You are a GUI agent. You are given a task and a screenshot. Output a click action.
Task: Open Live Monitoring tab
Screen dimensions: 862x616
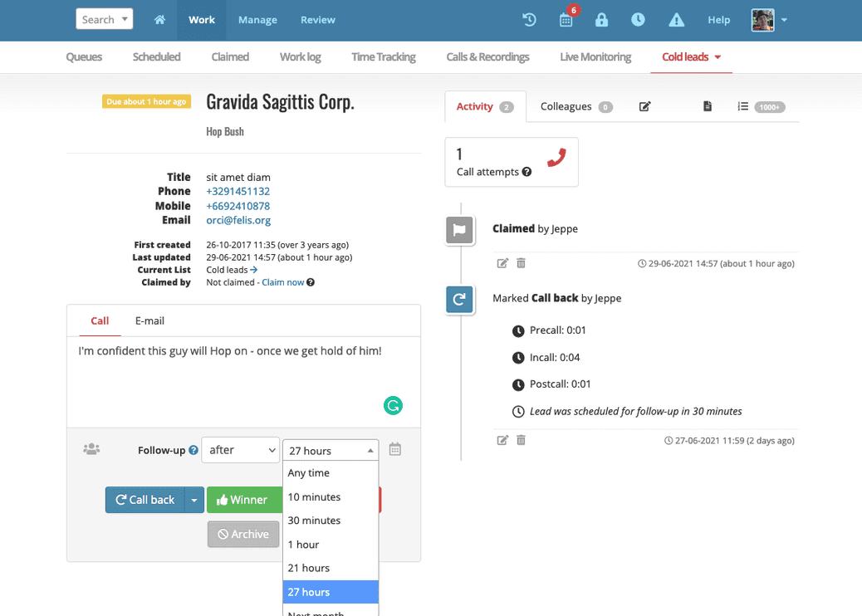pyautogui.click(x=595, y=56)
